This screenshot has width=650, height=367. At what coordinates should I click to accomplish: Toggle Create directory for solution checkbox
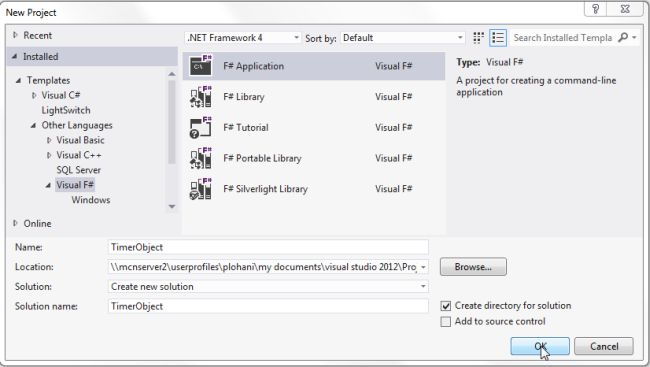pyautogui.click(x=446, y=306)
